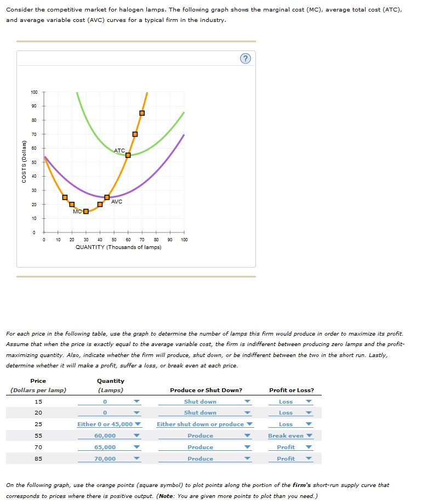The height and width of the screenshot is (504, 428).
Task: Open the 70,000 quantity dropdown
Action: pyautogui.click(x=109, y=458)
